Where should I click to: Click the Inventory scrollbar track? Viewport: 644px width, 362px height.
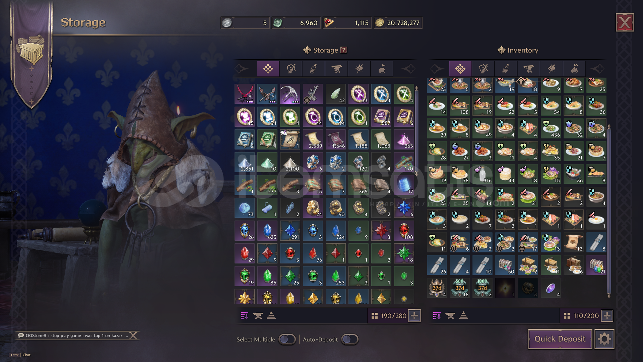pyautogui.click(x=609, y=211)
